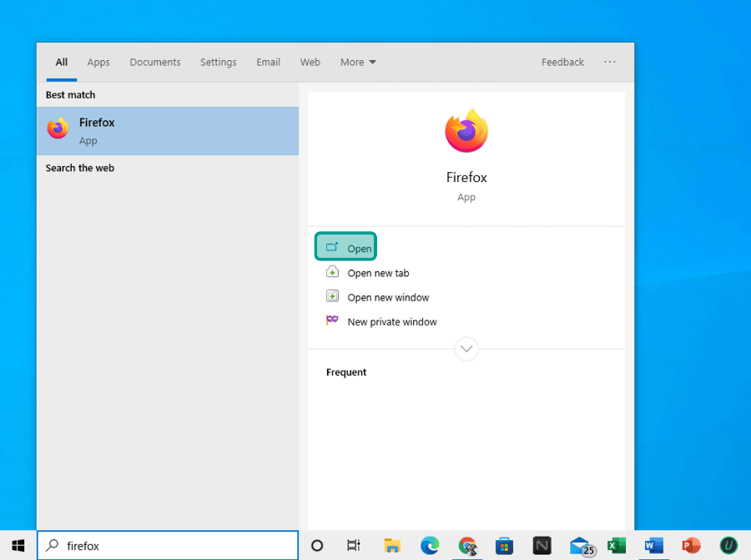Open the Notion app from taskbar

tap(542, 545)
